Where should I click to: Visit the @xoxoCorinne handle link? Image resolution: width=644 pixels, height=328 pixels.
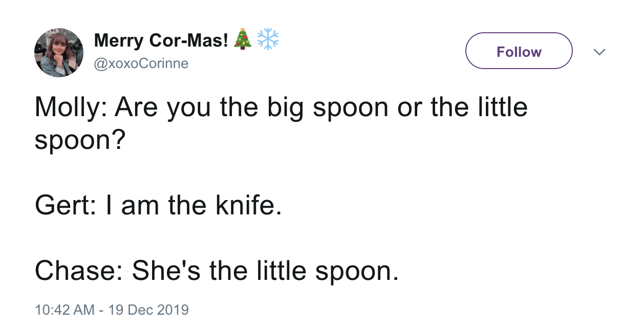point(141,63)
